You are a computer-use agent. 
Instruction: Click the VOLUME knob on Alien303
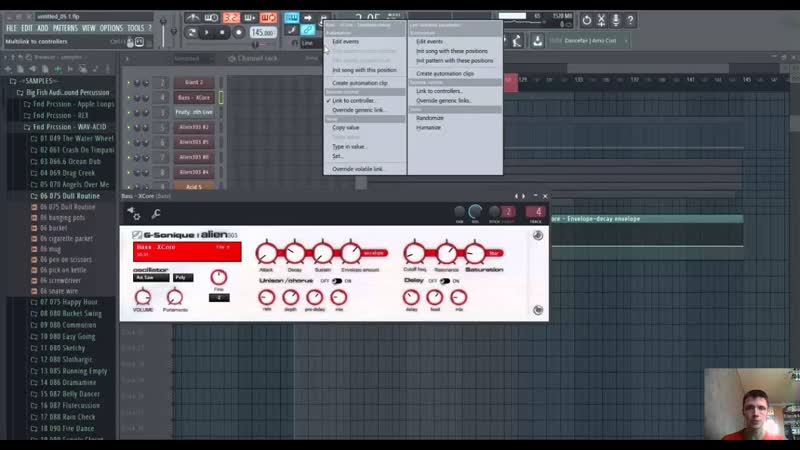143,297
